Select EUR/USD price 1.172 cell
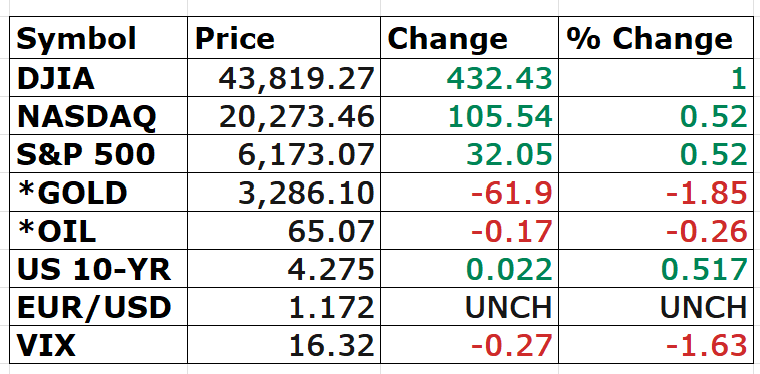The image size is (760, 374). tap(284, 306)
